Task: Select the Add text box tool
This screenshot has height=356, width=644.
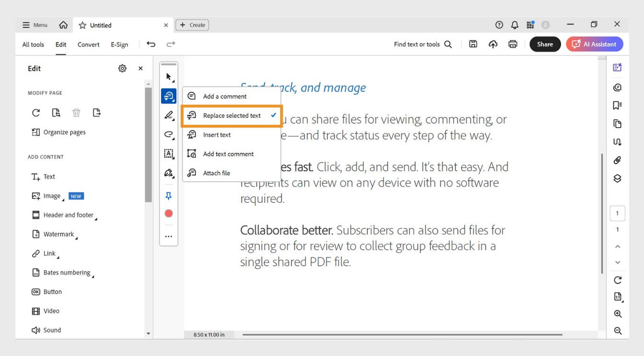Action: [168, 154]
